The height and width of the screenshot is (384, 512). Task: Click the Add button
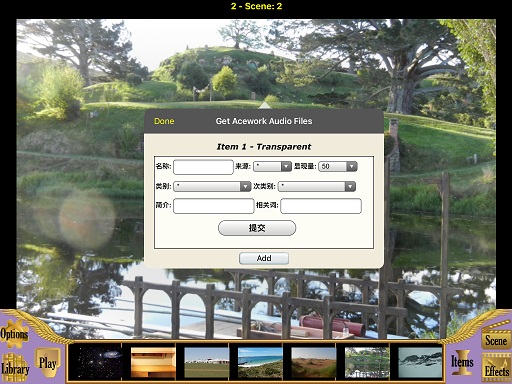coord(264,258)
